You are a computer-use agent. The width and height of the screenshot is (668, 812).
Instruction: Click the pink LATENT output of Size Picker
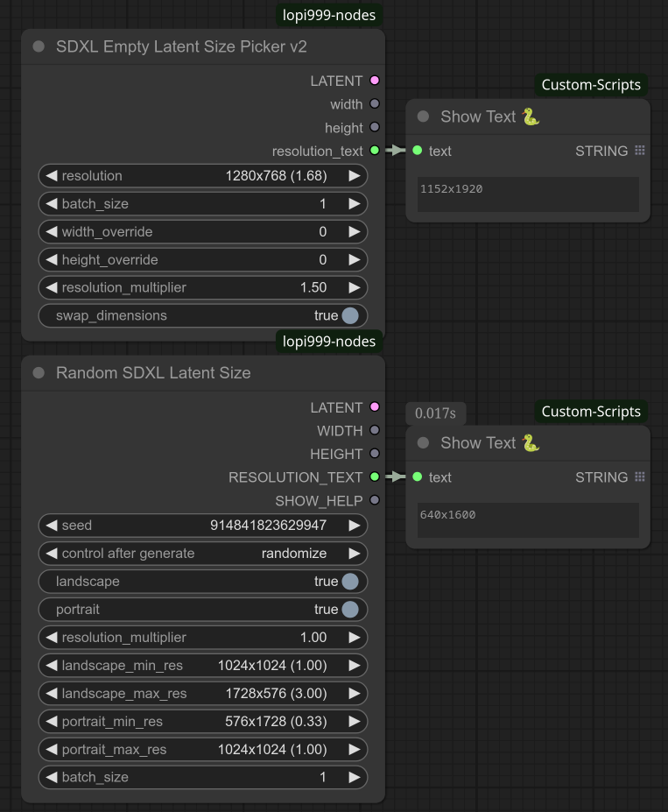[375, 81]
